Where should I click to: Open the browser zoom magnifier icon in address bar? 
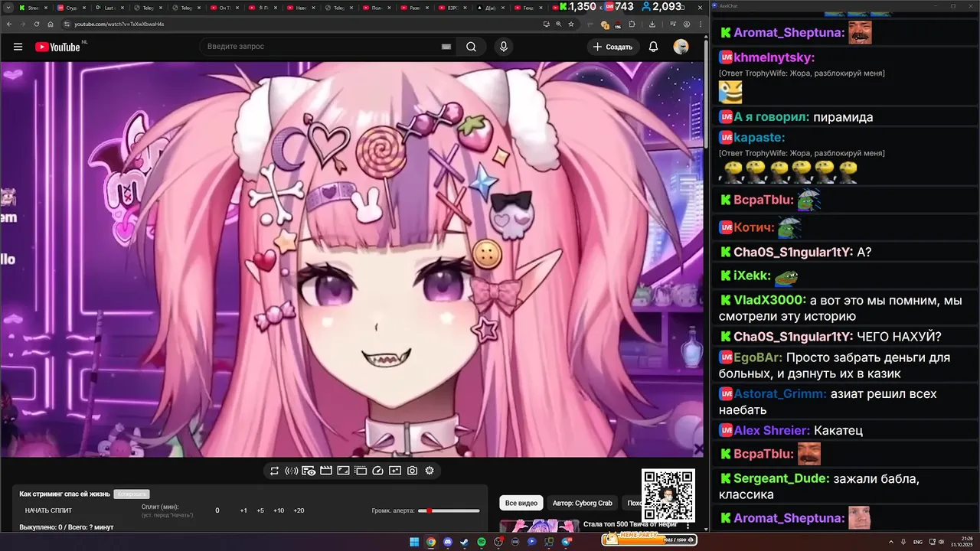558,24
